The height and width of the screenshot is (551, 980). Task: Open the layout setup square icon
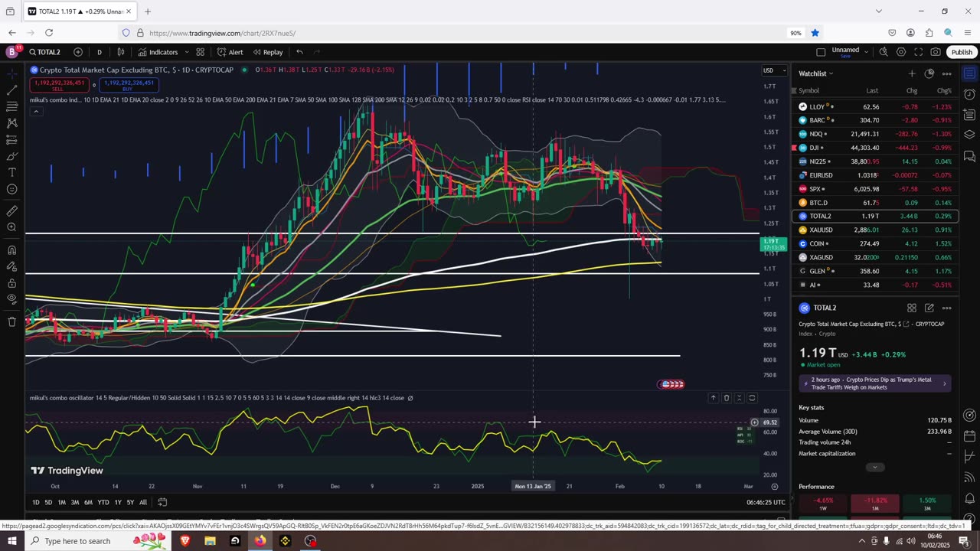(821, 52)
